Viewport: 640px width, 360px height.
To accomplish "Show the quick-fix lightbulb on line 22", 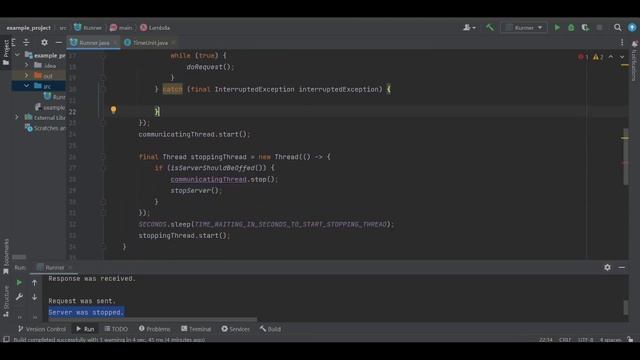I will point(113,110).
